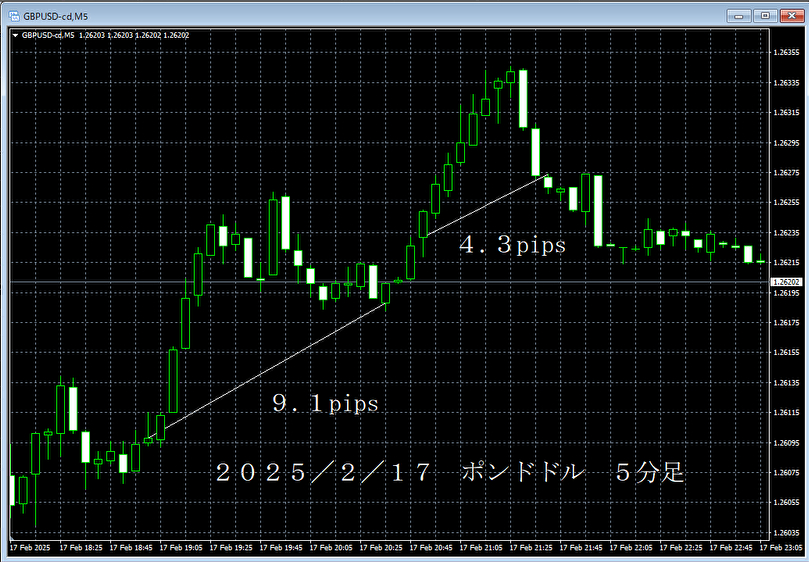Click time axis label 17 Feb 20:45
The height and width of the screenshot is (562, 809).
(x=431, y=548)
